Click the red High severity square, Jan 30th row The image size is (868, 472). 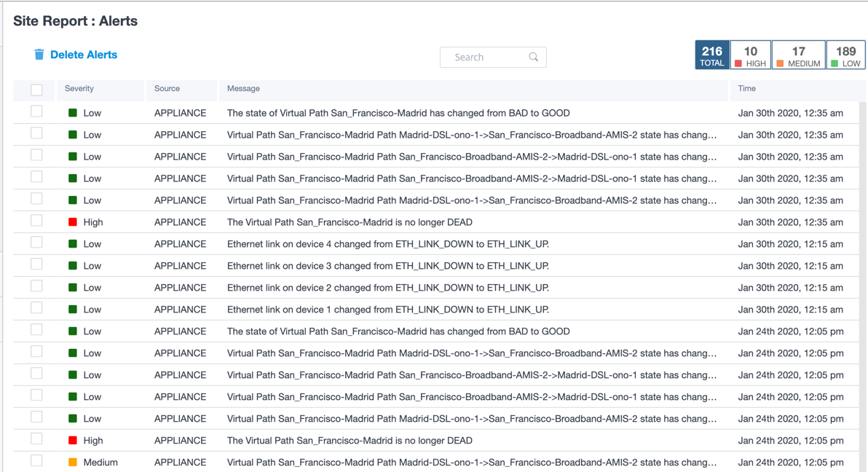tap(73, 222)
